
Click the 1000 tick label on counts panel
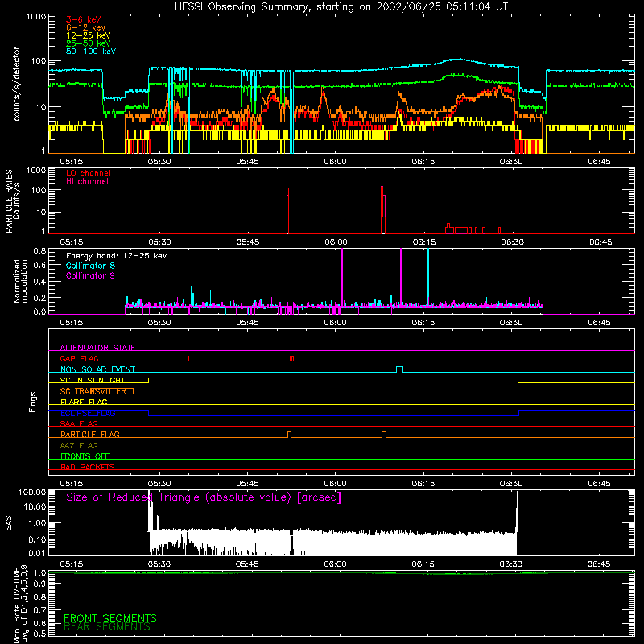(36, 17)
